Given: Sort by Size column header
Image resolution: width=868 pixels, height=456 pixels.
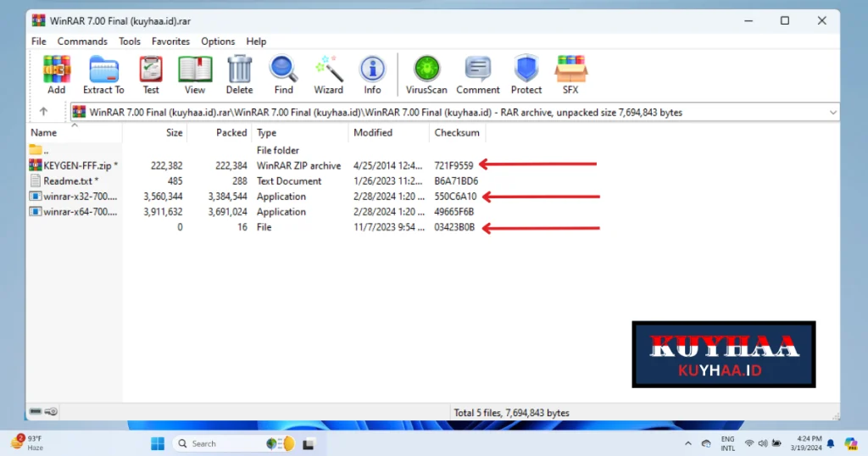Looking at the screenshot, I should click(x=155, y=133).
